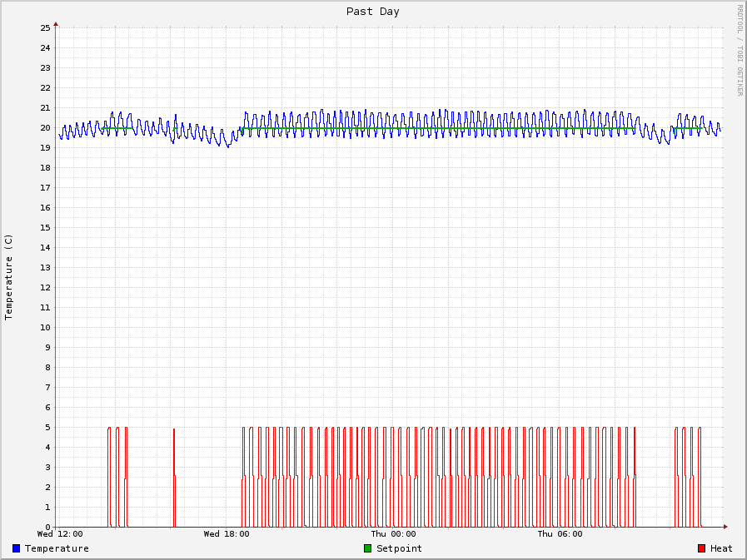747x560 pixels.
Task: Click the red Heat legend swatch
Action: pos(701,548)
